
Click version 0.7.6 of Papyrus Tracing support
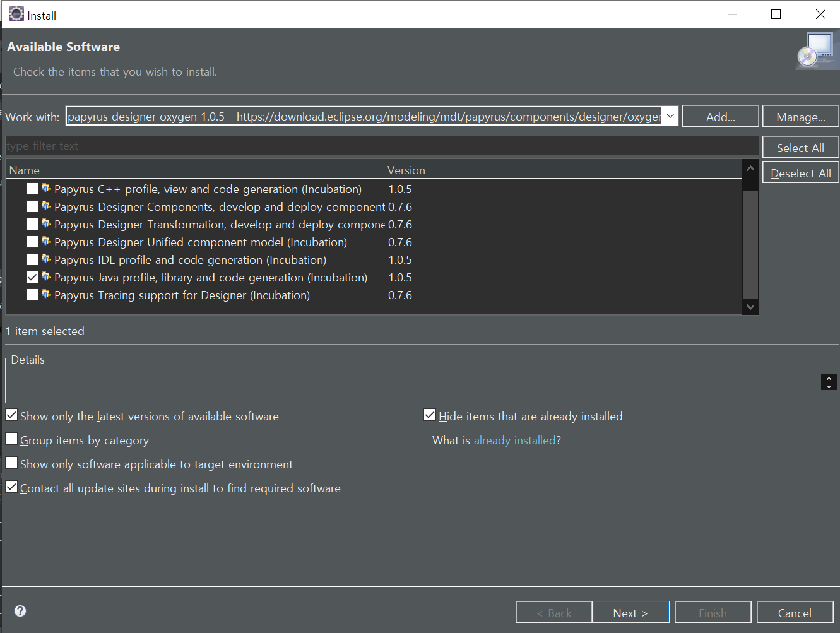coord(400,295)
